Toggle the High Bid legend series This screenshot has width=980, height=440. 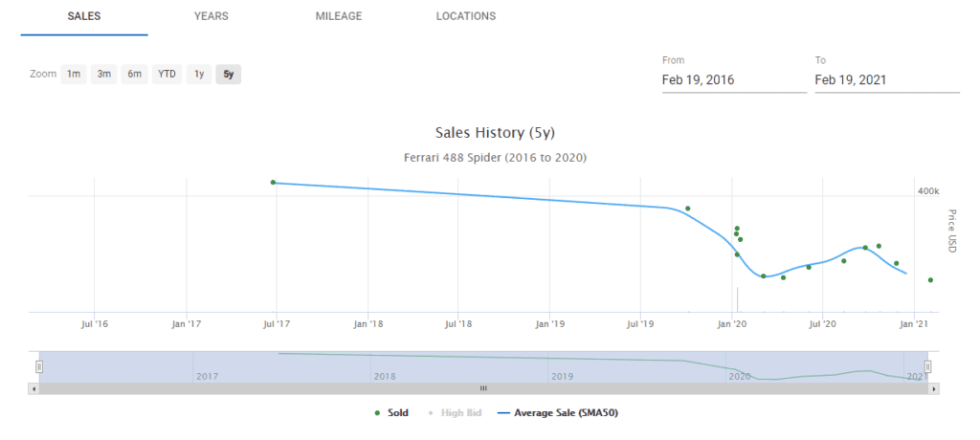(x=455, y=413)
